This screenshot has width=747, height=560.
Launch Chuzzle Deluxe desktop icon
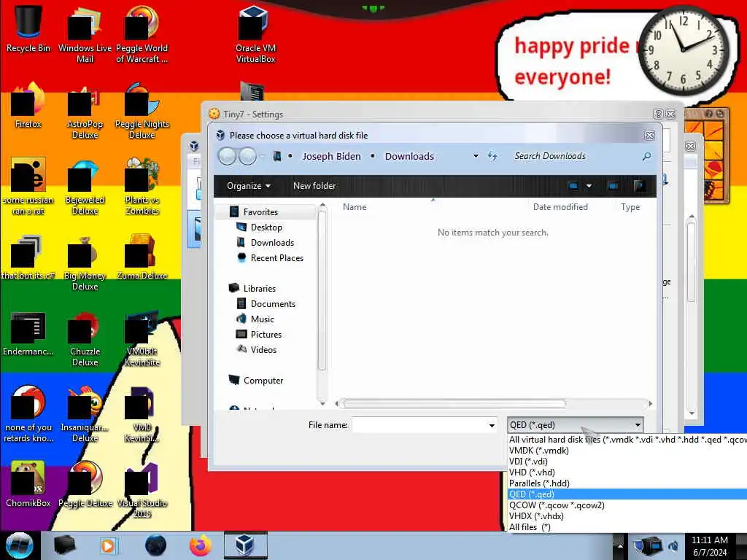[85, 338]
